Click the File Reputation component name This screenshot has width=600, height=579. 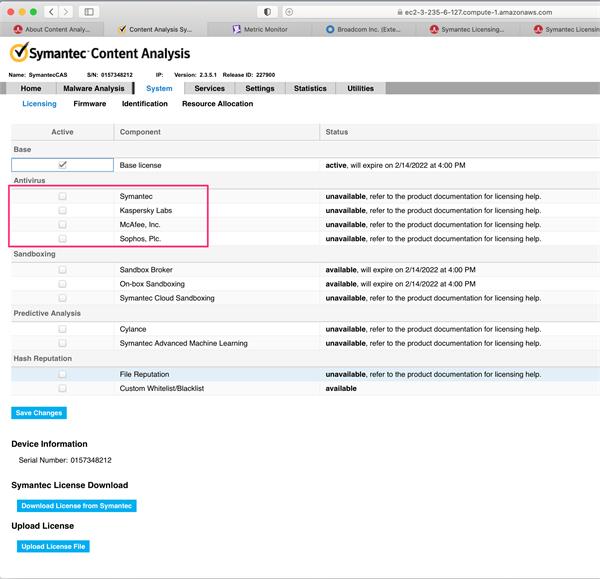(144, 374)
